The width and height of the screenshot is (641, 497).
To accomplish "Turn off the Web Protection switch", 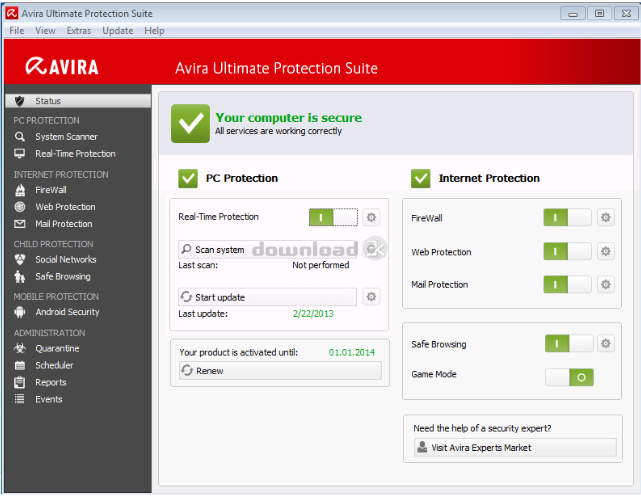I will [568, 252].
